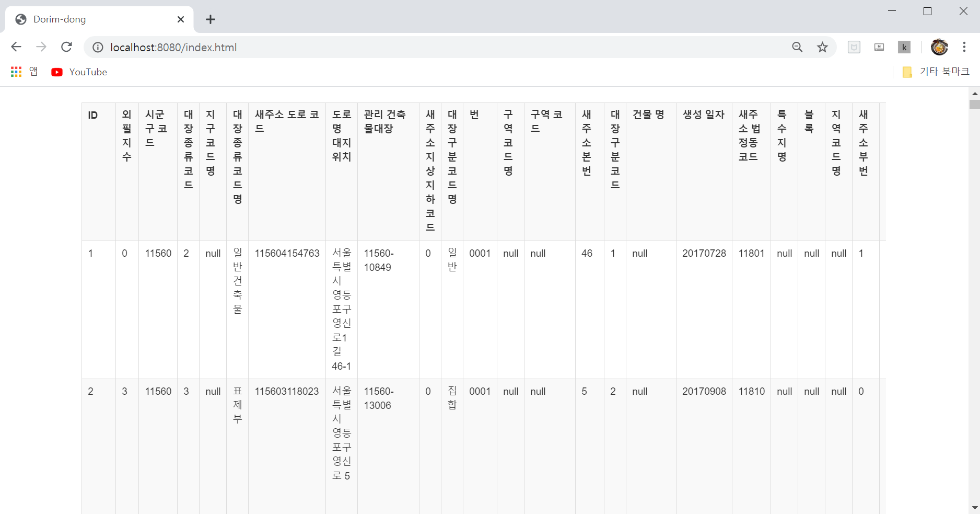Click the zoom-out magnifier in the address bar

pos(797,47)
